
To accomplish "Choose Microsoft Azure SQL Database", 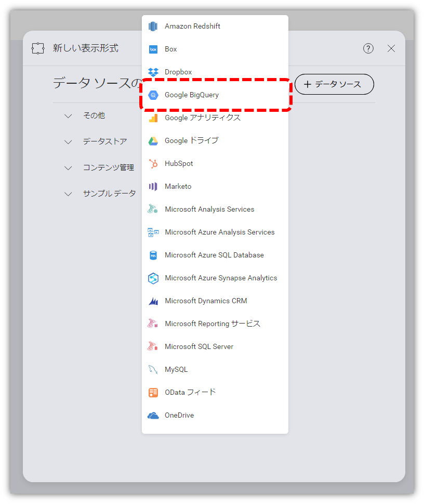I will [215, 255].
